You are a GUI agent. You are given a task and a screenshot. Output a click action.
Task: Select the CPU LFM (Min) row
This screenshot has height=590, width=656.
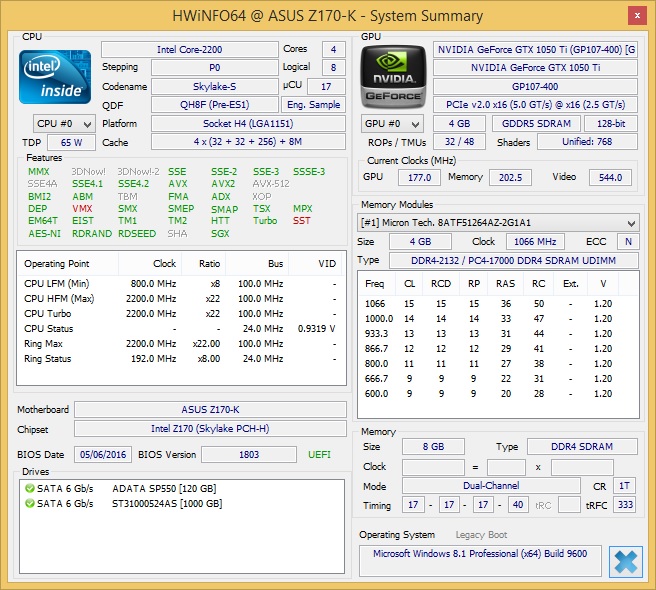tap(180, 284)
